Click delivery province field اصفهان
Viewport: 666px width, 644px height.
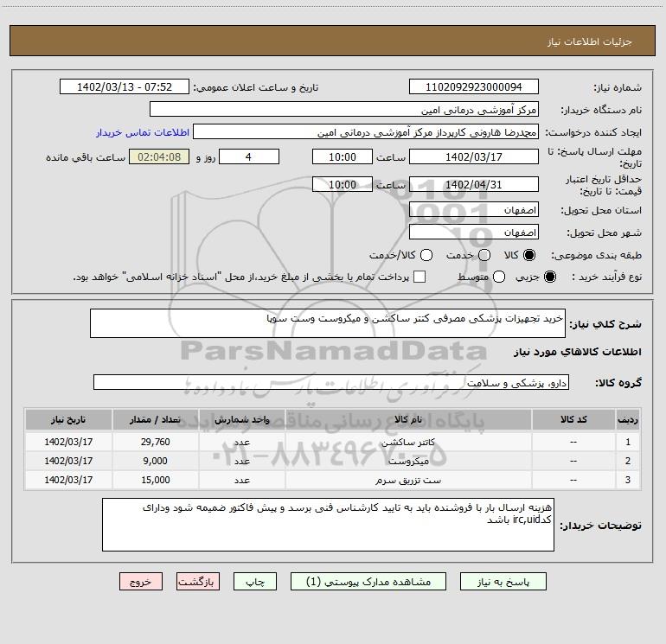474,209
